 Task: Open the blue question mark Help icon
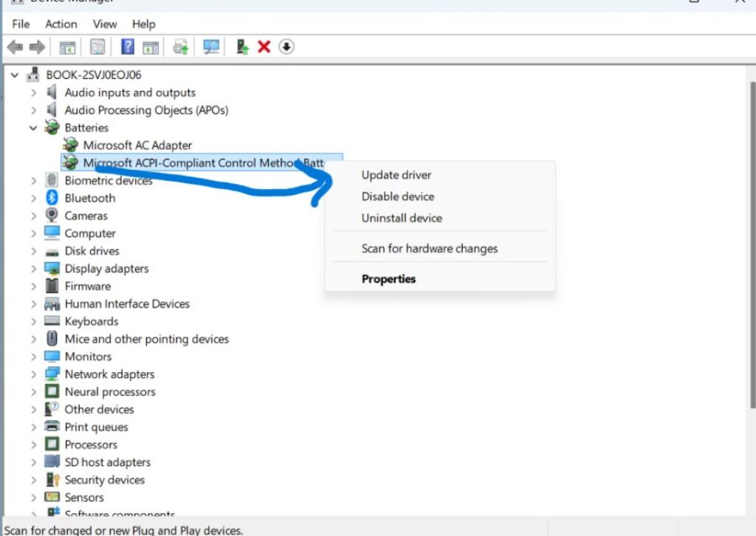coord(128,47)
